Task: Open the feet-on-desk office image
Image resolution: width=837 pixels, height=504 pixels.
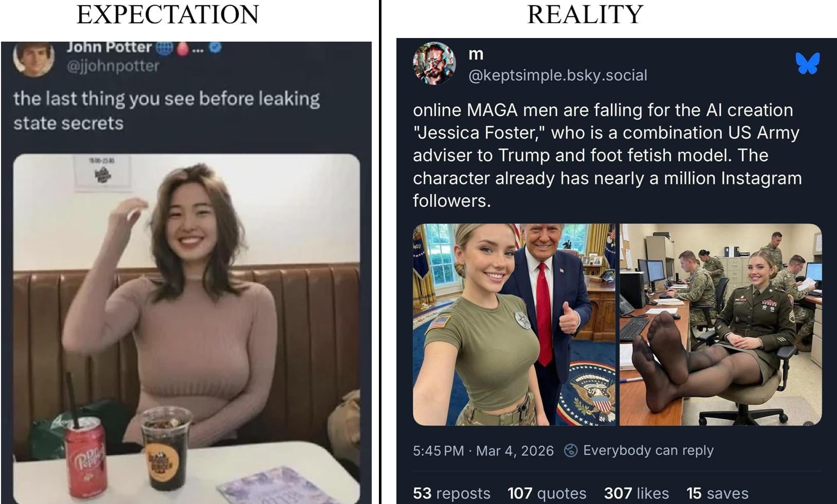Action: pos(720,324)
